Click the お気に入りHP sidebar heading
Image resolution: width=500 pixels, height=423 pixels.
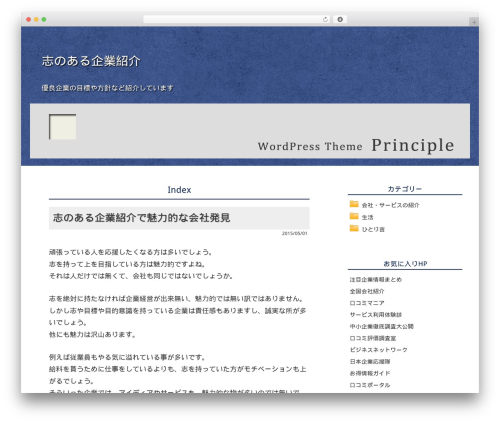click(405, 264)
